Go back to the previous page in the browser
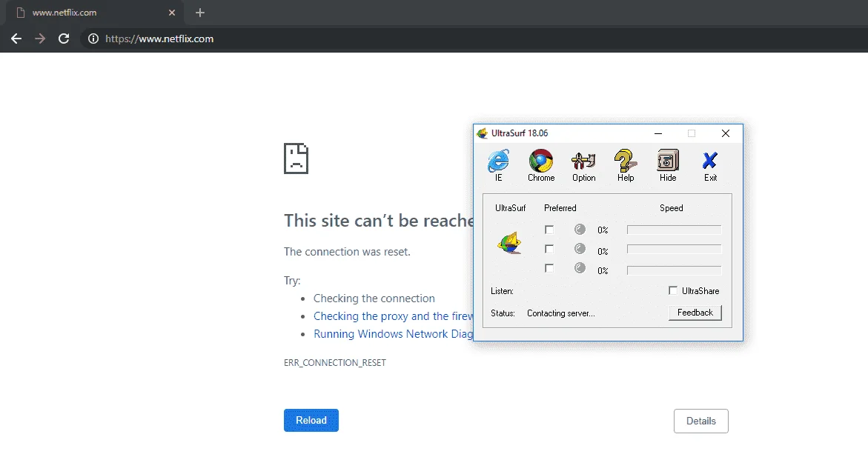The width and height of the screenshot is (868, 457). point(16,39)
